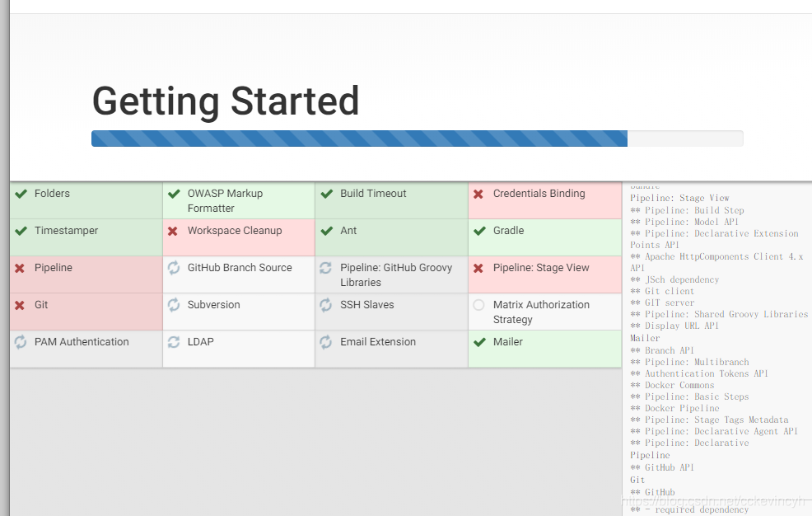This screenshot has width=812, height=516.
Task: Click the red X beside Pipeline: Stage View
Action: click(x=478, y=269)
